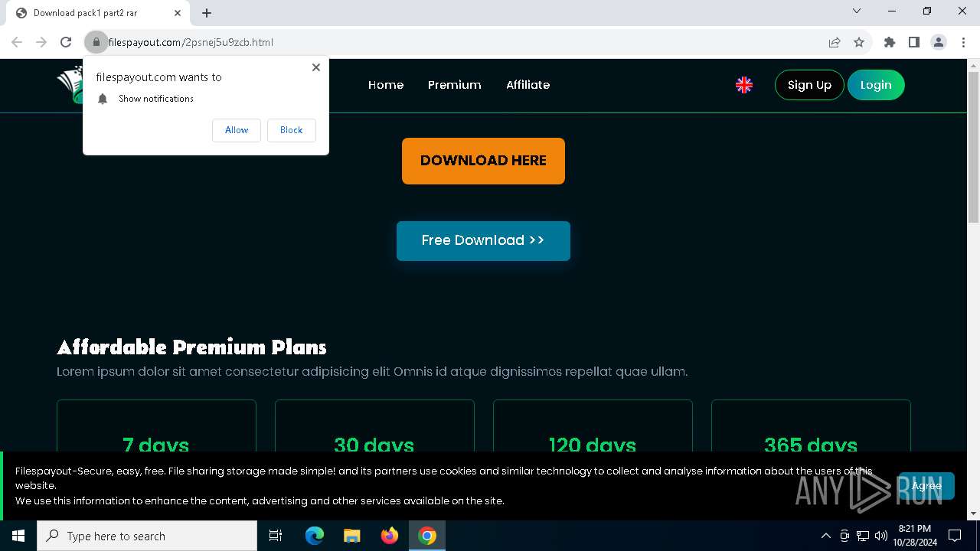Block notifications from filespayout.com
The width and height of the screenshot is (980, 551).
291,130
